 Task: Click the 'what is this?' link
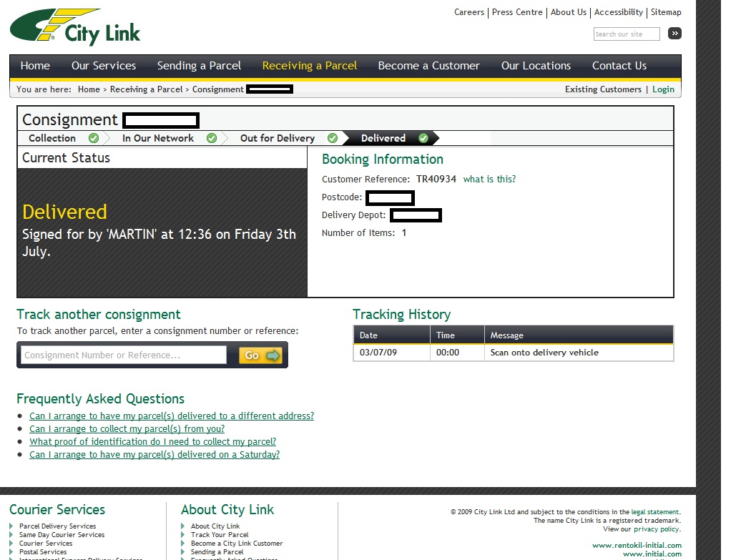[489, 180]
